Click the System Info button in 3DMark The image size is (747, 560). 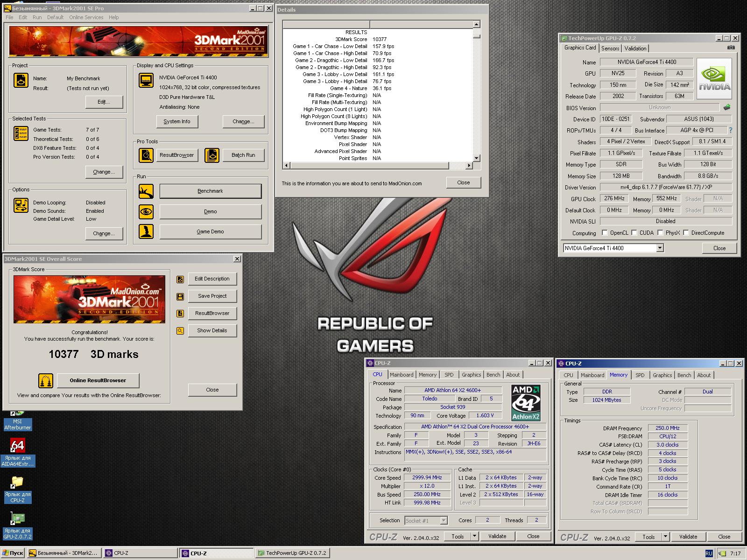click(x=177, y=121)
